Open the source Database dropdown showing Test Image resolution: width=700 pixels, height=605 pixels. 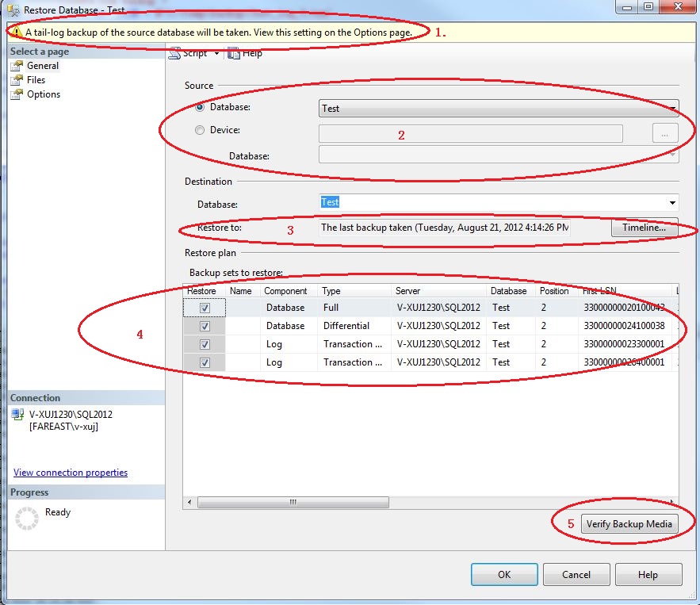[499, 109]
